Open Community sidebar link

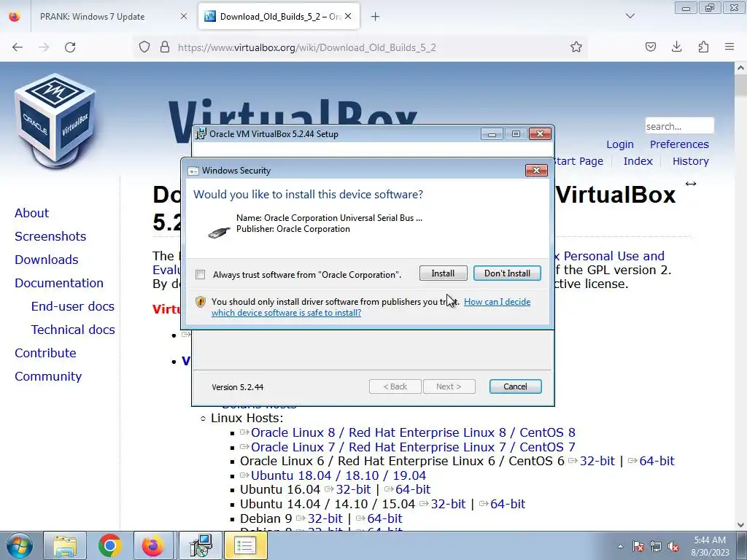click(48, 376)
